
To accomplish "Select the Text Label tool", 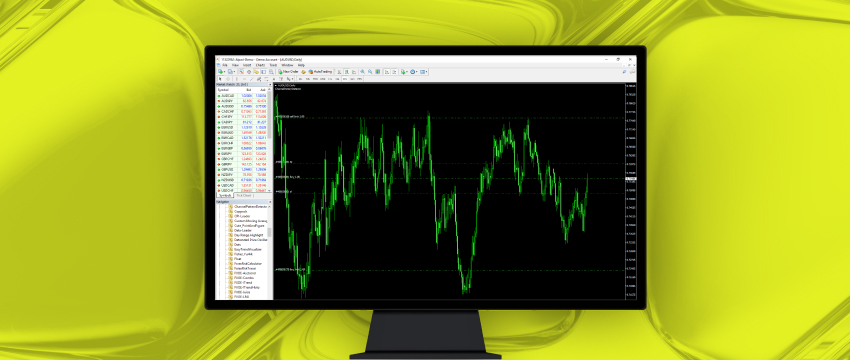I will pyautogui.click(x=281, y=79).
